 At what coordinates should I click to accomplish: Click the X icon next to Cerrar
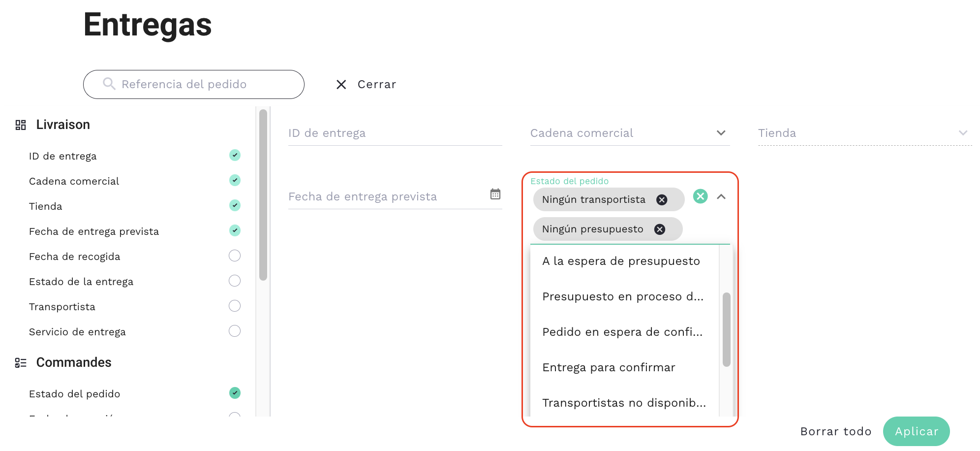click(341, 85)
